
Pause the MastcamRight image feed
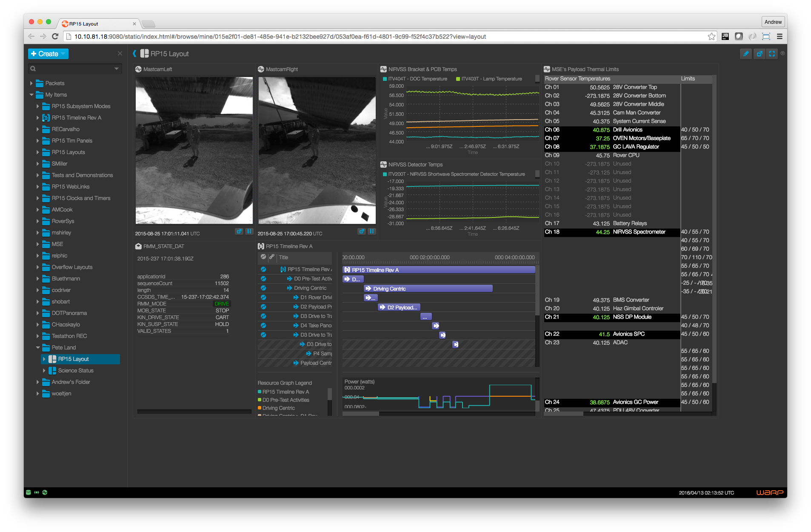[x=371, y=232]
